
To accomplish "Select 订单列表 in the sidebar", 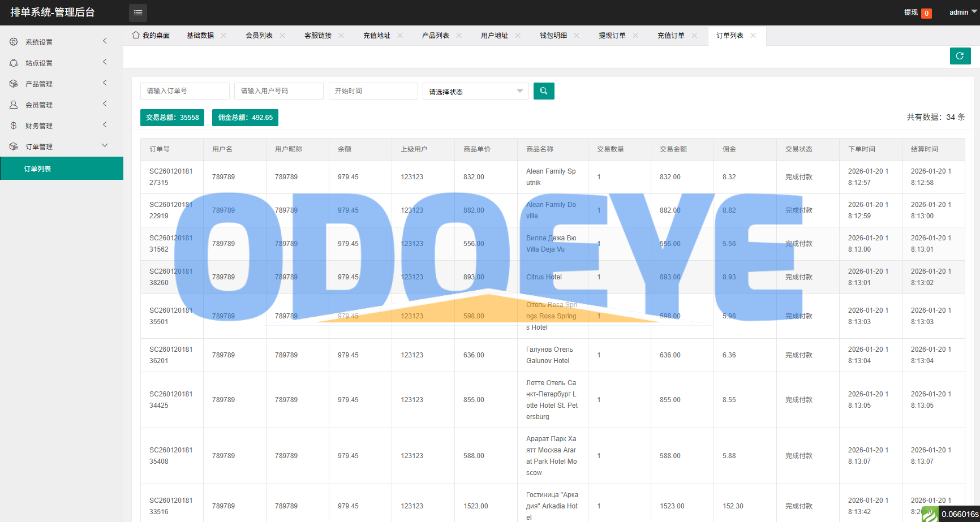I will click(x=37, y=169).
